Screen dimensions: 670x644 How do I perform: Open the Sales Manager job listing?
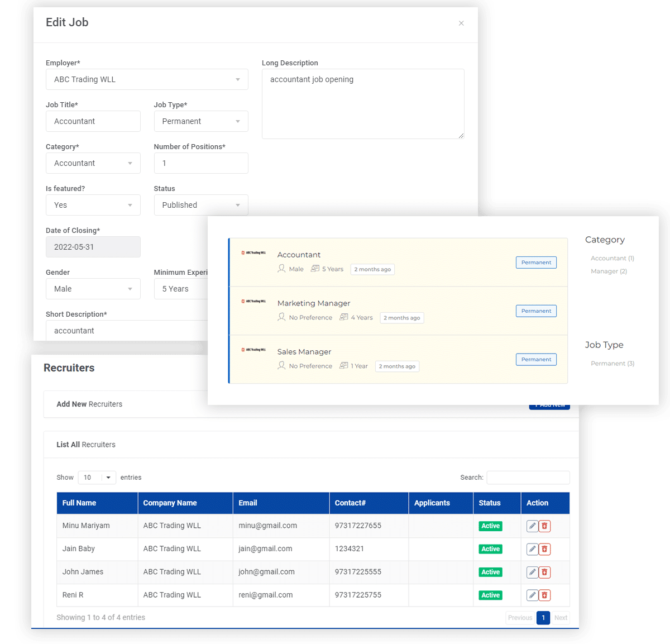pyautogui.click(x=304, y=352)
